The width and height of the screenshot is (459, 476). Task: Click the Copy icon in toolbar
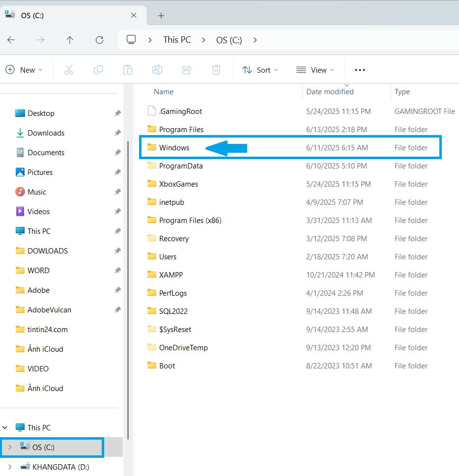click(98, 70)
